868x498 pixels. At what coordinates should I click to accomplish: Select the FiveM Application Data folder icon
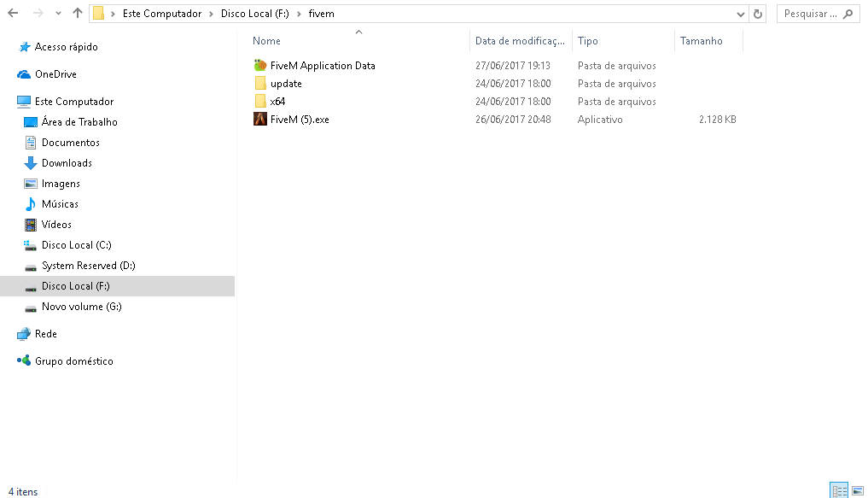pos(260,66)
